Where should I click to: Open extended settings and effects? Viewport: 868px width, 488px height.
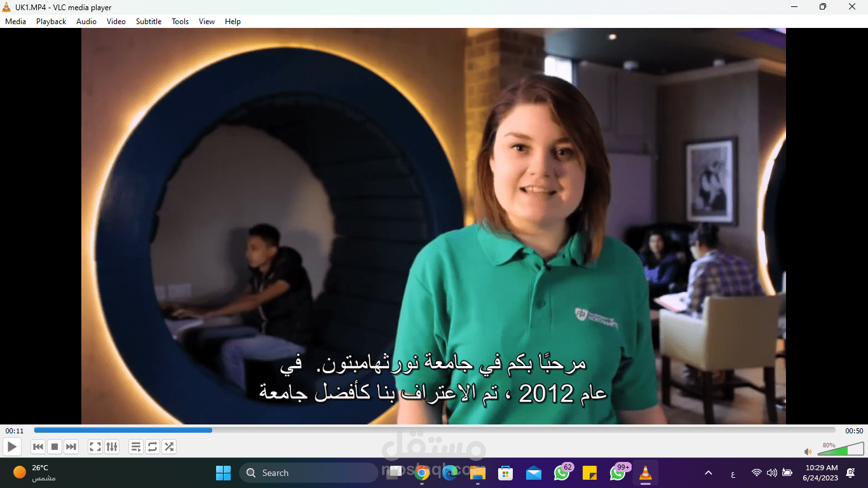(x=112, y=447)
